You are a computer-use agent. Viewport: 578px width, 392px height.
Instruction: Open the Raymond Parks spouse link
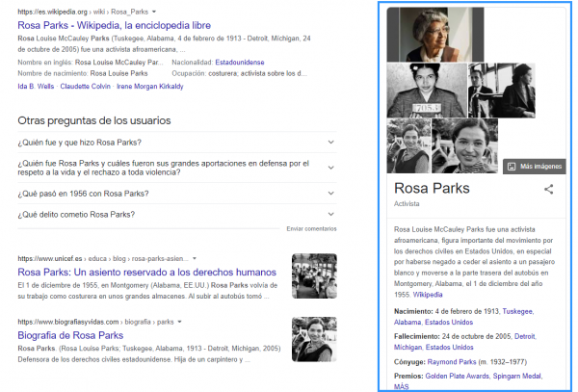pyautogui.click(x=452, y=362)
